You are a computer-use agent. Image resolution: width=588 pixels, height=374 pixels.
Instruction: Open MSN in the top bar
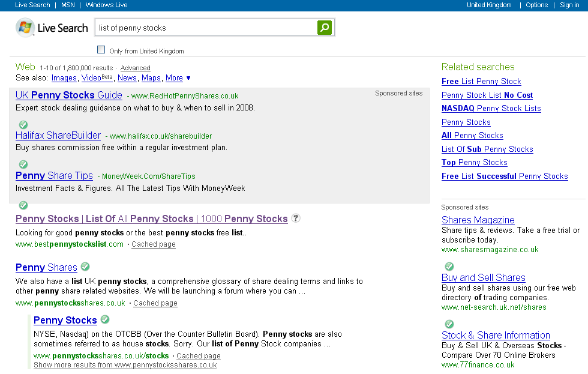pos(68,5)
